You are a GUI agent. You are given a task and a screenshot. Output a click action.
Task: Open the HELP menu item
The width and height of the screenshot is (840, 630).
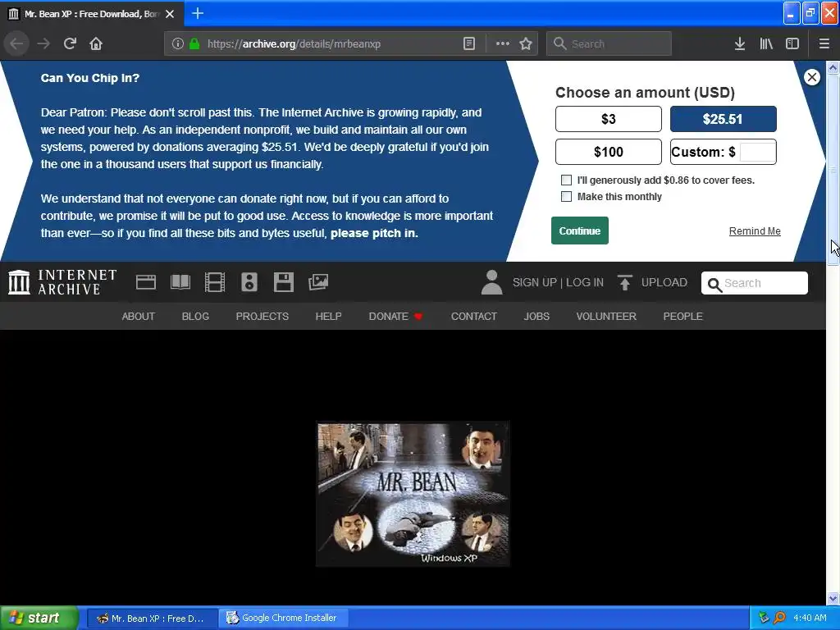[x=328, y=316]
